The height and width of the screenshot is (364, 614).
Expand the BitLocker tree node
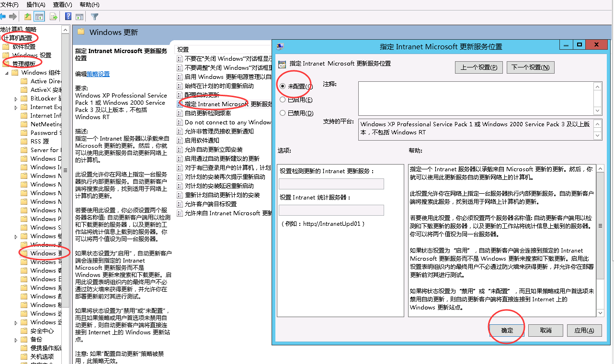16,99
